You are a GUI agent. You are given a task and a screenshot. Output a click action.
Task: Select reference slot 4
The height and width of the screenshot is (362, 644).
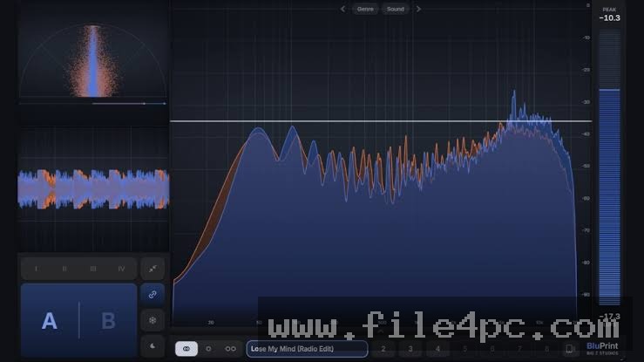click(437, 349)
